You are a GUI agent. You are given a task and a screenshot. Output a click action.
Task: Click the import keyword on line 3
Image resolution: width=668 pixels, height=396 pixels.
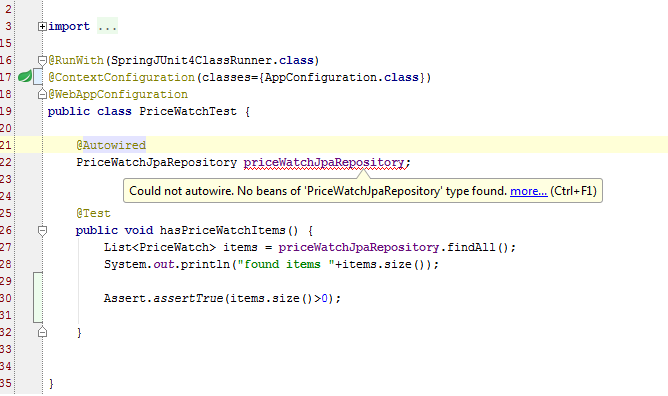[x=69, y=26]
